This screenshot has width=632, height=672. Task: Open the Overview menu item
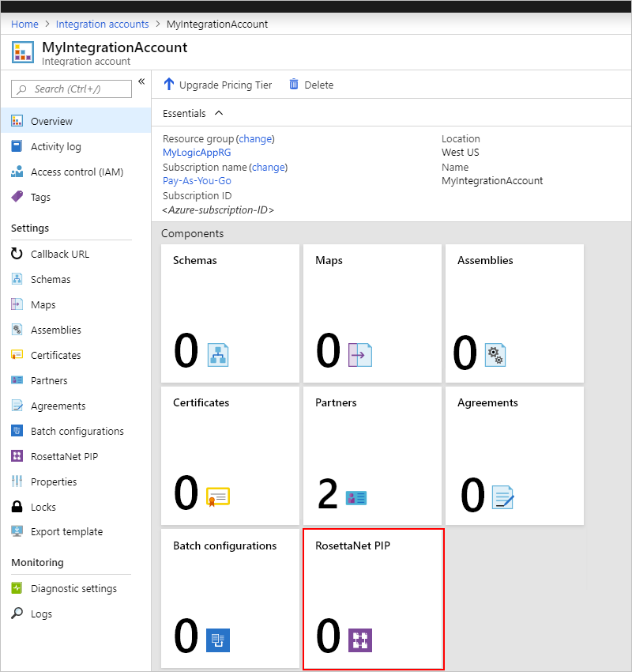[x=76, y=121]
